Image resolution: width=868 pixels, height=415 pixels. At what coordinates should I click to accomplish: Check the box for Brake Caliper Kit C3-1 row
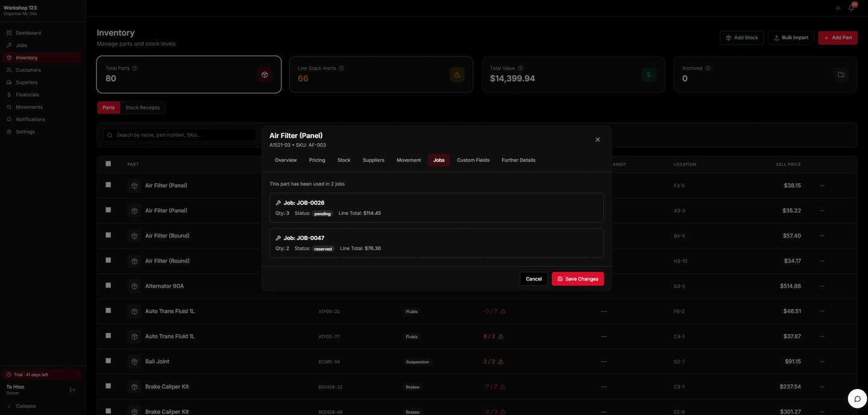[108, 386]
